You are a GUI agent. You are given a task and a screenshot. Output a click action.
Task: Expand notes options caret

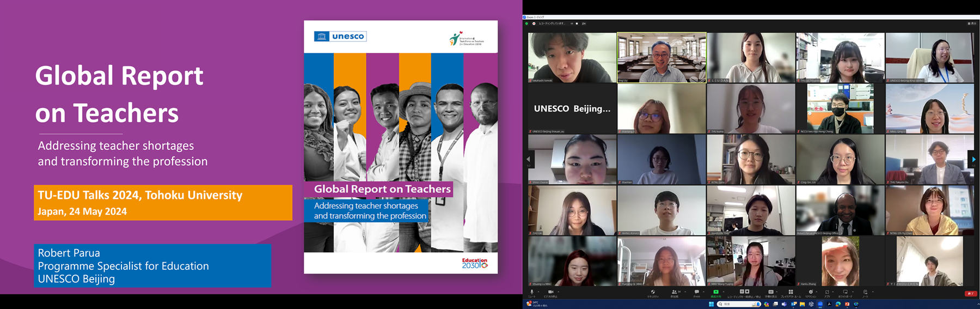(x=873, y=292)
